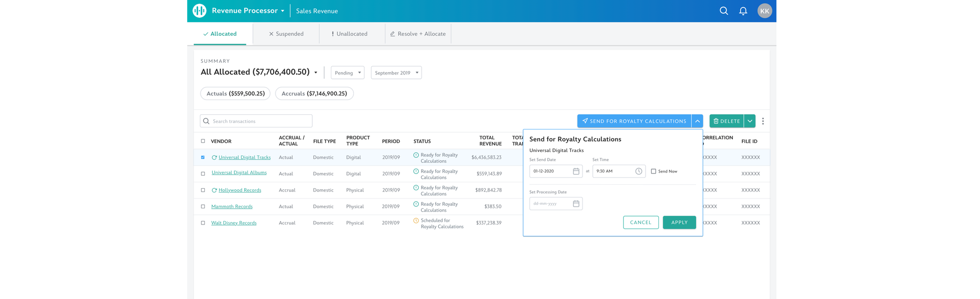Uncheck the Universal Digital Tracks row checkbox
The height and width of the screenshot is (299, 980).
pyautogui.click(x=203, y=157)
